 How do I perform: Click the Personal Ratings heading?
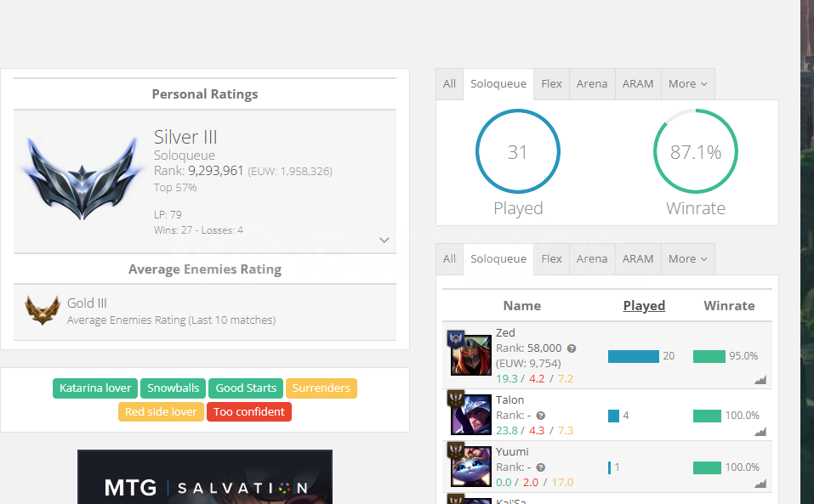204,94
